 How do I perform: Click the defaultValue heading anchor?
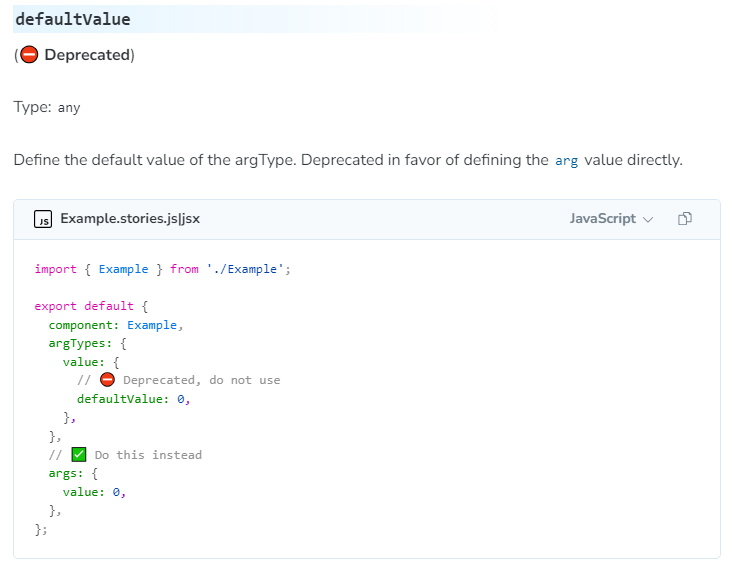tap(73, 19)
